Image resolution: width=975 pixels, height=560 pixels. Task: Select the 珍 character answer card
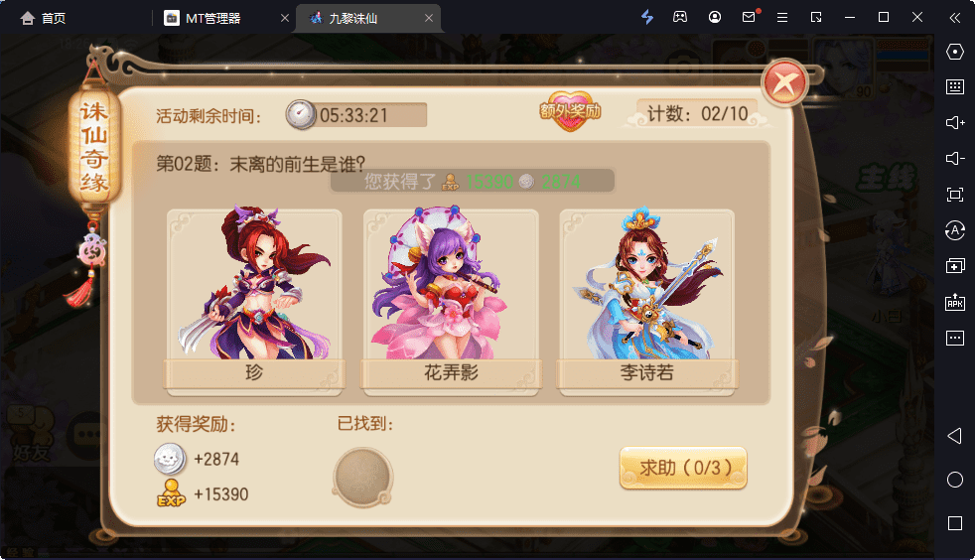(254, 302)
